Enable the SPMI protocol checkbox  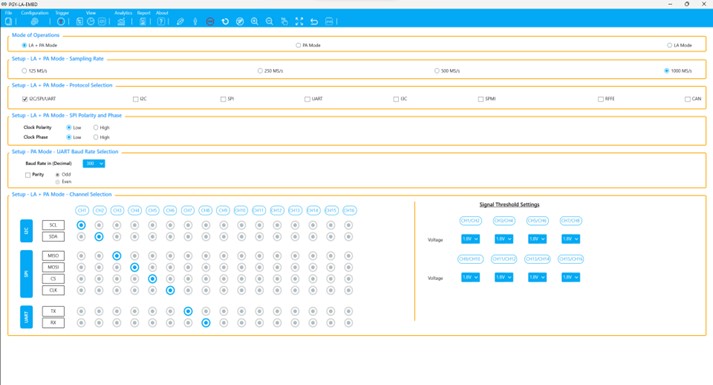(x=481, y=99)
